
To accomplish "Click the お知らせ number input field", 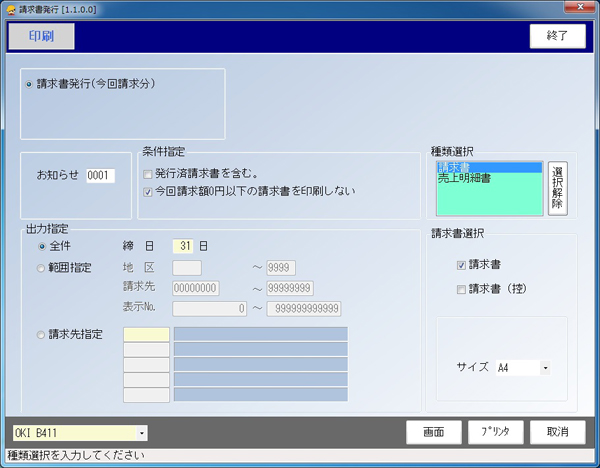I will click(x=100, y=176).
